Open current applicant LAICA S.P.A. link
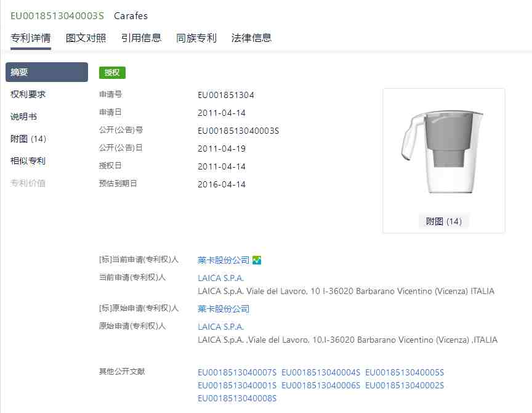Screen dimensions: 532x413 (221, 278)
